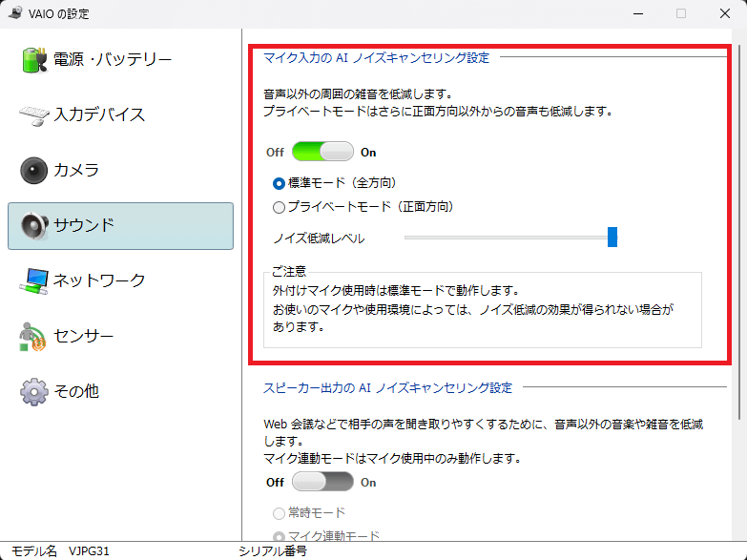Click the シリアル番号 status text
The height and width of the screenshot is (560, 747).
(x=273, y=551)
